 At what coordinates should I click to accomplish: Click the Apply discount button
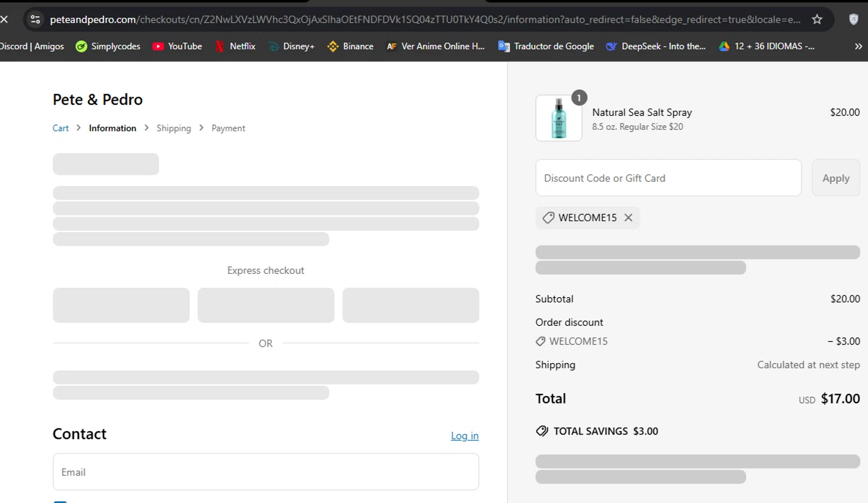coord(836,178)
